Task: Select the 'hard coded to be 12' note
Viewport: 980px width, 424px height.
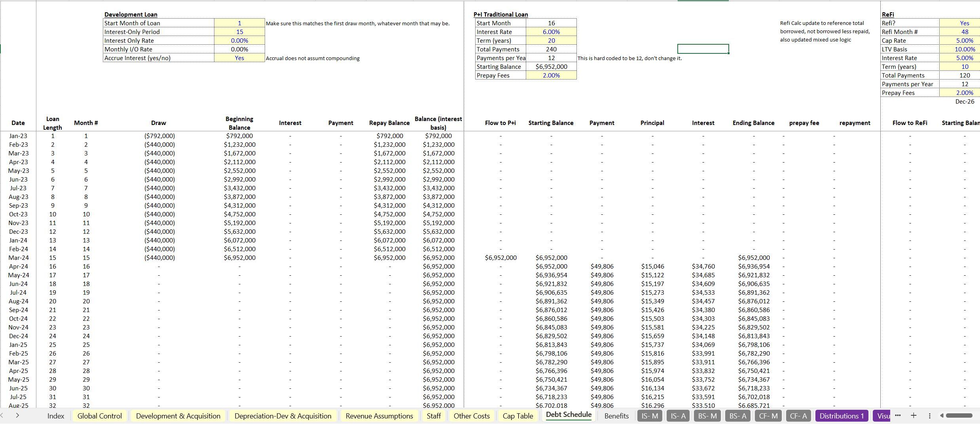Action: (629, 58)
